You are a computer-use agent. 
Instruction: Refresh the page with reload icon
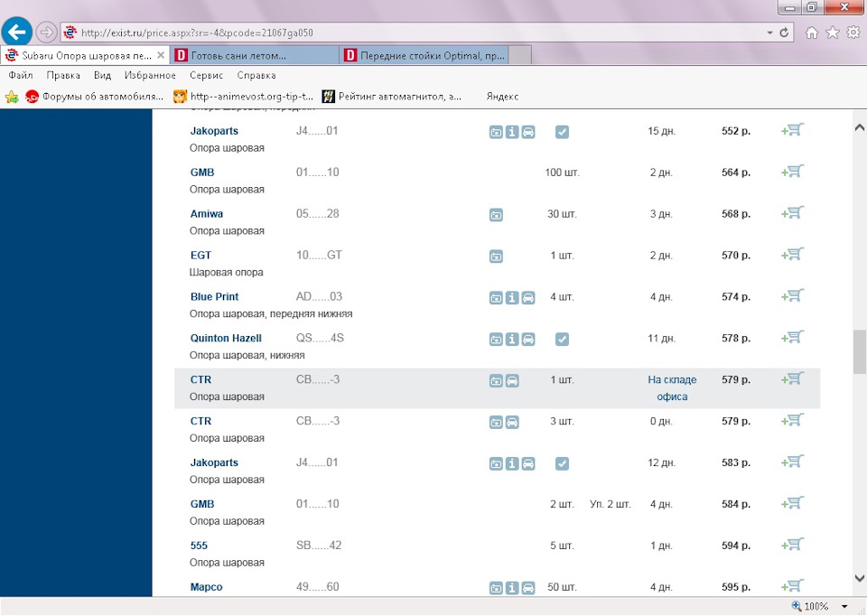pos(784,33)
